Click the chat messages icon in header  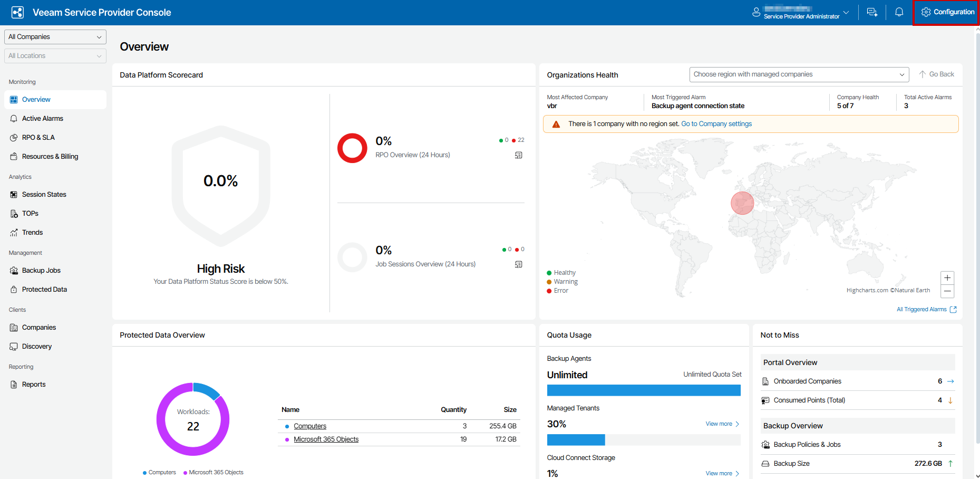[x=872, y=12]
